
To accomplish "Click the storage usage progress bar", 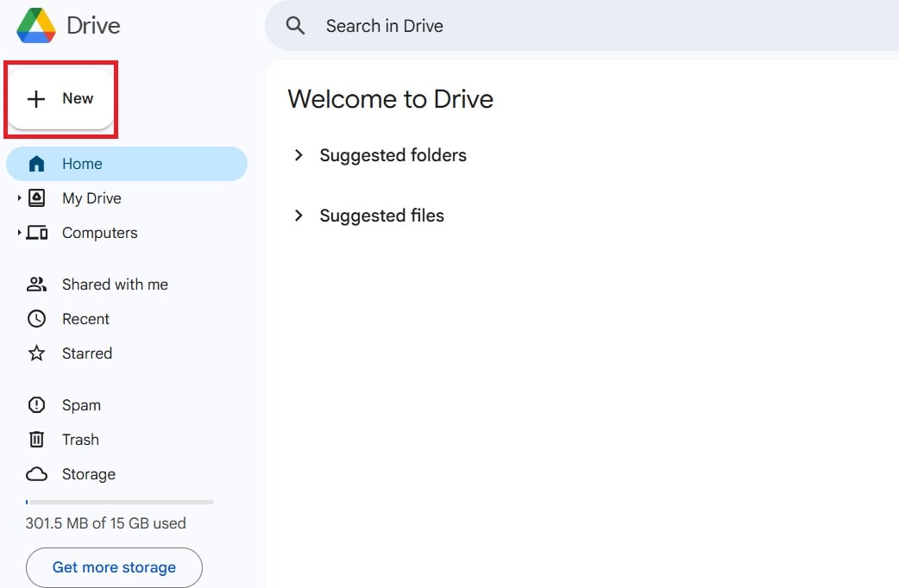I will [x=120, y=502].
